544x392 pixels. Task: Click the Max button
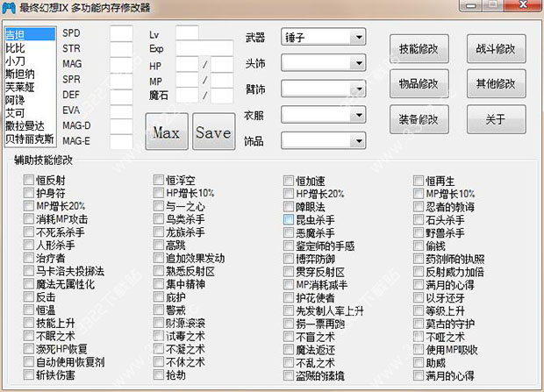(x=167, y=132)
